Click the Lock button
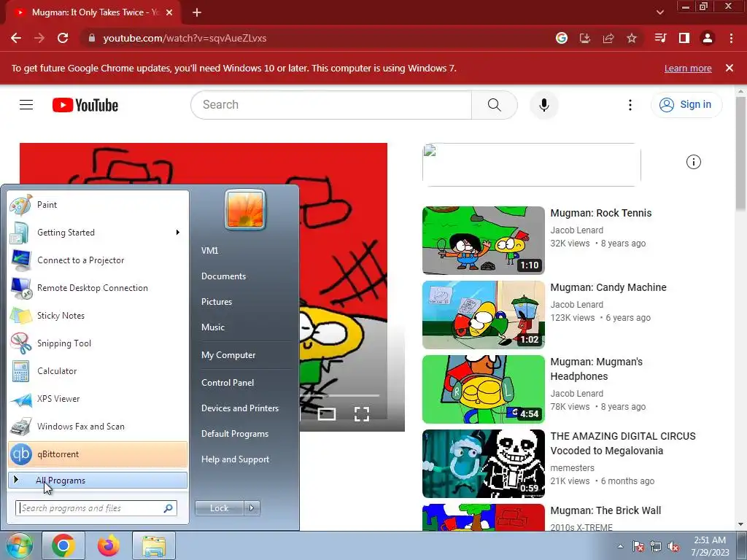The width and height of the screenshot is (747, 560). click(219, 508)
